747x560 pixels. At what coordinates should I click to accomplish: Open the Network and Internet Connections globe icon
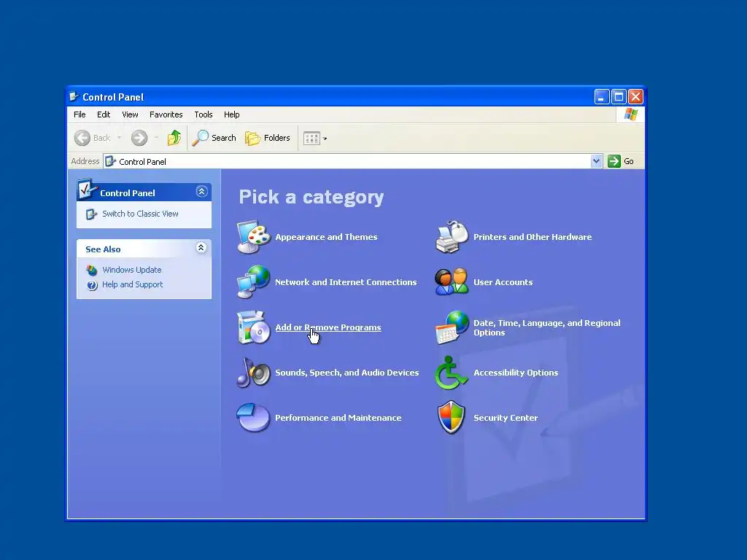254,282
